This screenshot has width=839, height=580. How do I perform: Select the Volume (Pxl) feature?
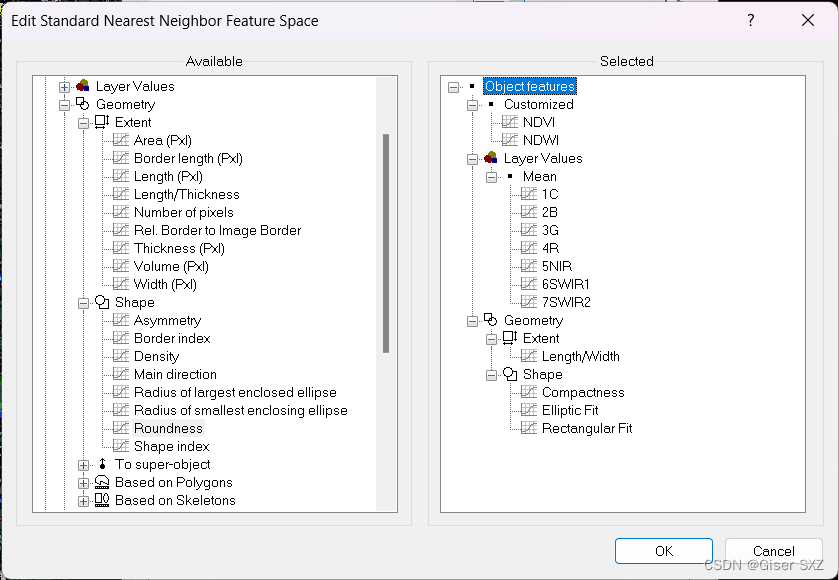pyautogui.click(x=171, y=266)
